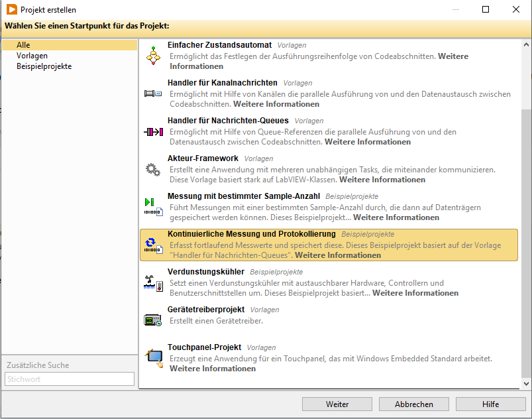Select the Kontinuierliche Messung und Protokollierung title
This screenshot has height=419, width=532.
click(x=251, y=234)
